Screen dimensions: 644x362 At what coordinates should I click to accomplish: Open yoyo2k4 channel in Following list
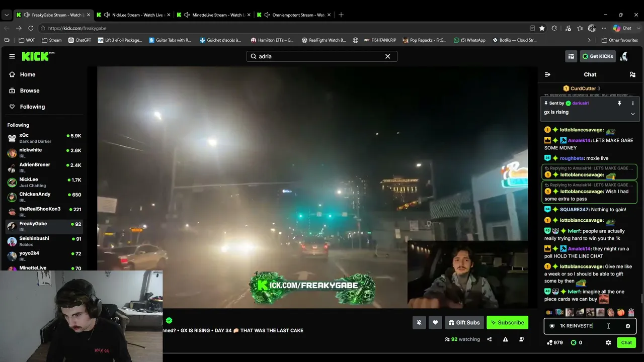[44, 255]
